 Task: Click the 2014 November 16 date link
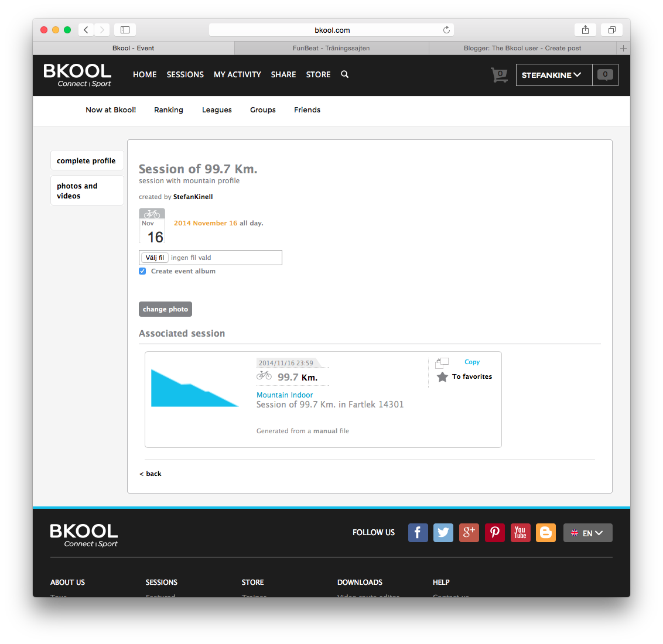click(x=206, y=223)
